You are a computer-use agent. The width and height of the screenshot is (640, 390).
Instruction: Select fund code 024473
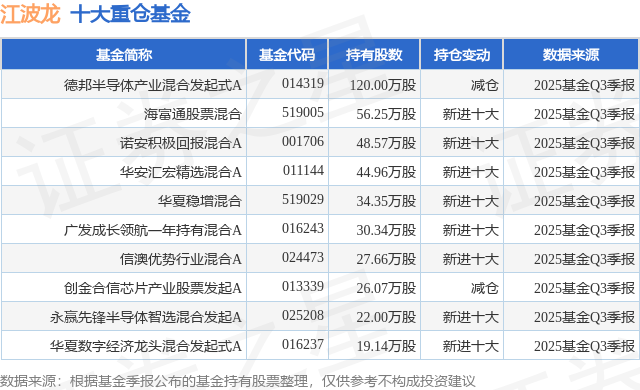point(303,257)
